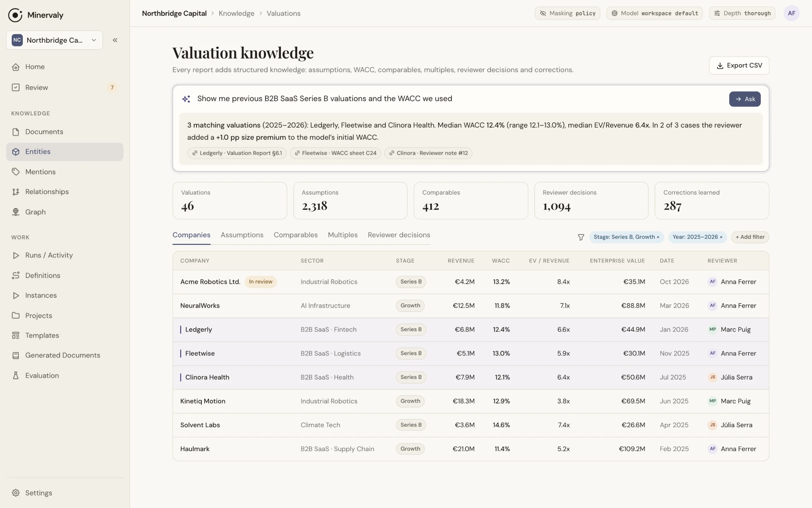Open the Masking policy selector
This screenshot has height=508, width=812.
pos(567,13)
